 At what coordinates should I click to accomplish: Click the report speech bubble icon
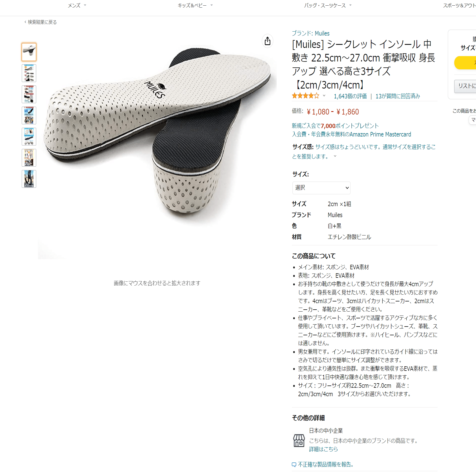coord(294,464)
